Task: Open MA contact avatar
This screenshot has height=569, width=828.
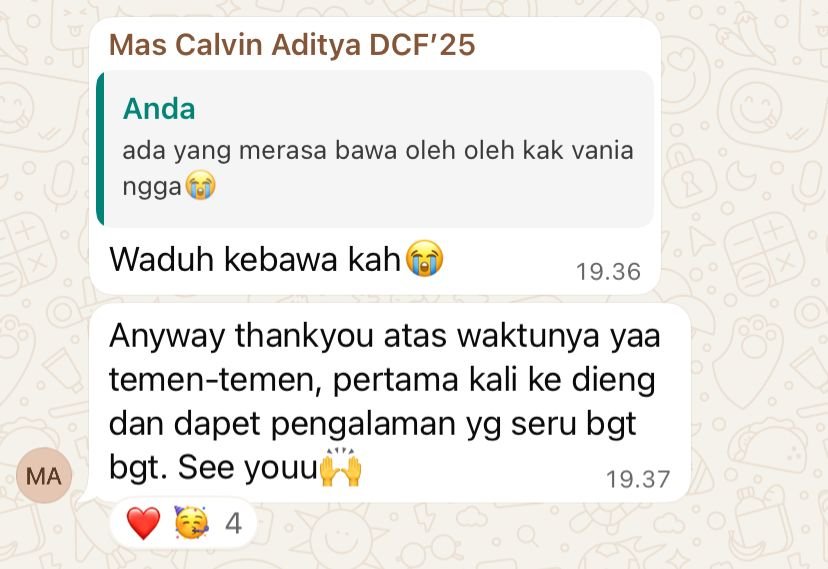Action: [x=44, y=475]
